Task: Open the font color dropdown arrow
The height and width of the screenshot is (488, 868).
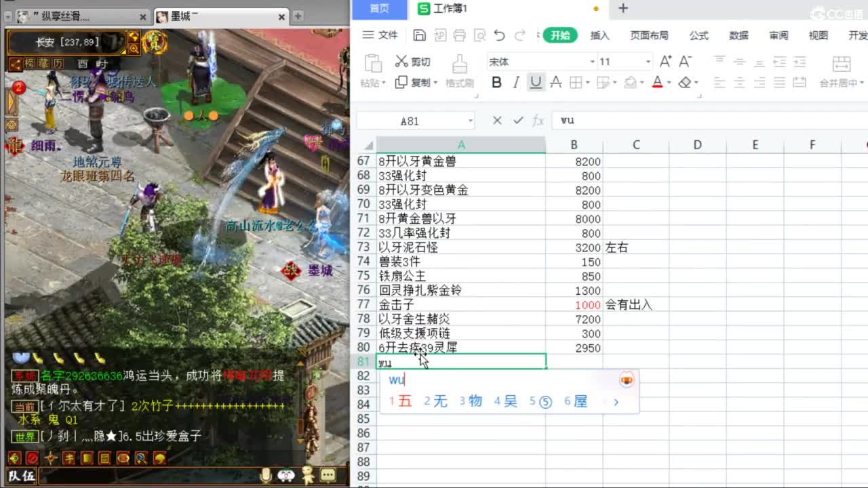Action: coord(669,83)
